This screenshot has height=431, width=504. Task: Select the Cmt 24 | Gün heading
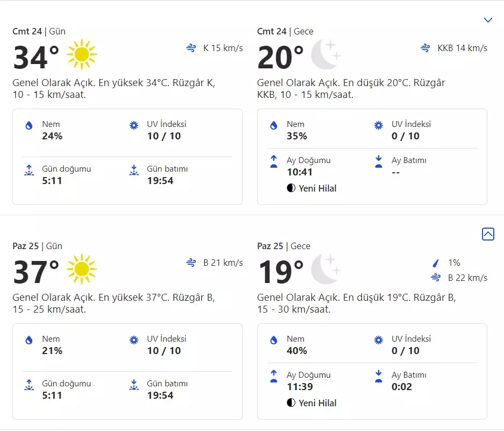pyautogui.click(x=39, y=31)
